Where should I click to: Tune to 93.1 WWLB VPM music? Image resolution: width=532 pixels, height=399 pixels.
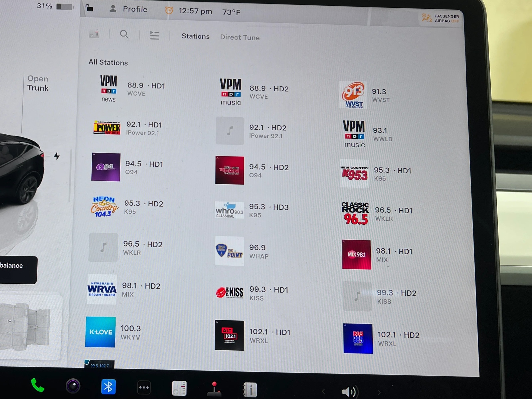coord(367,134)
